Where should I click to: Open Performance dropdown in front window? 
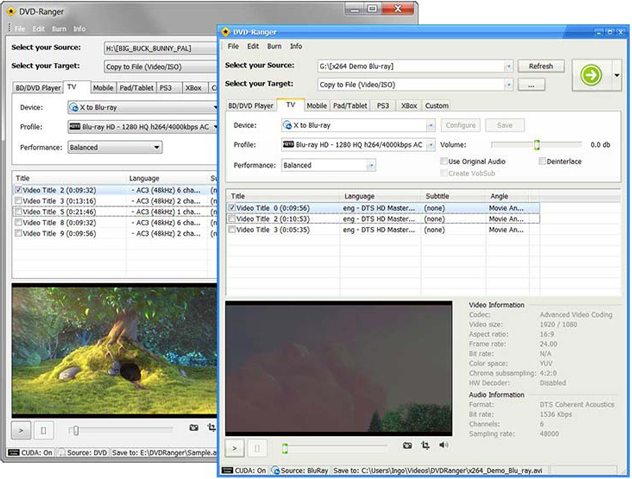(371, 165)
